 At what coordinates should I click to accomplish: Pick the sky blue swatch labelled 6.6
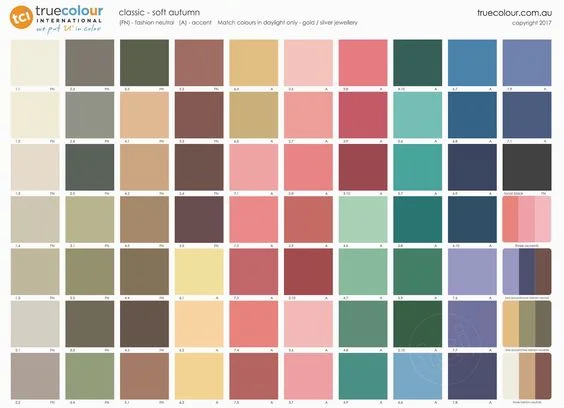click(418, 376)
